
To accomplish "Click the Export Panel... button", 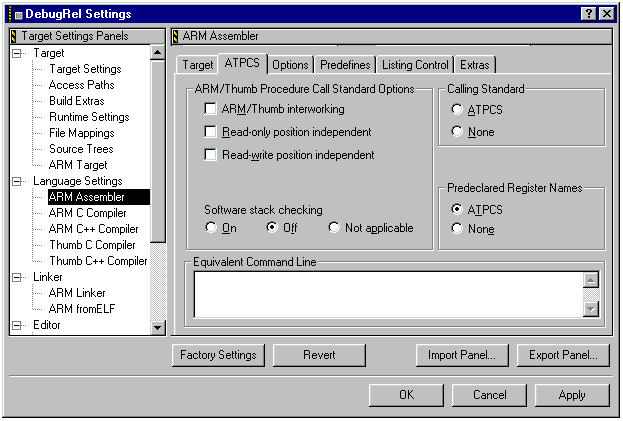I will tap(563, 355).
